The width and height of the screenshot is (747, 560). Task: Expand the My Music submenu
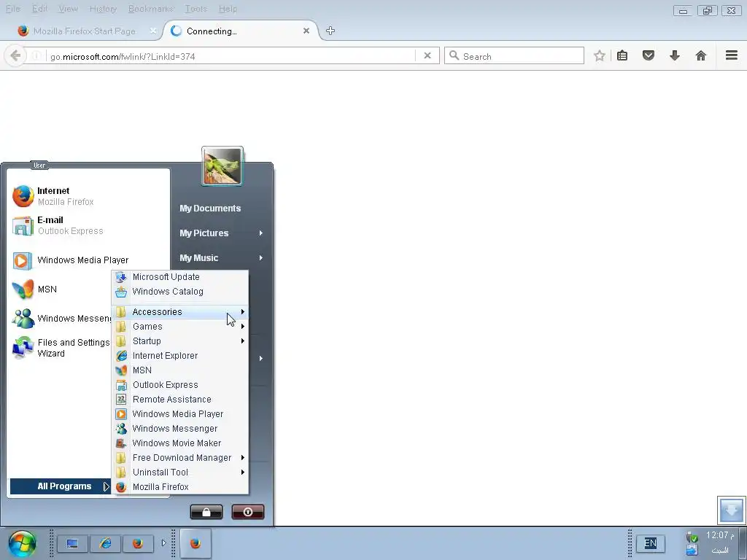pos(221,257)
